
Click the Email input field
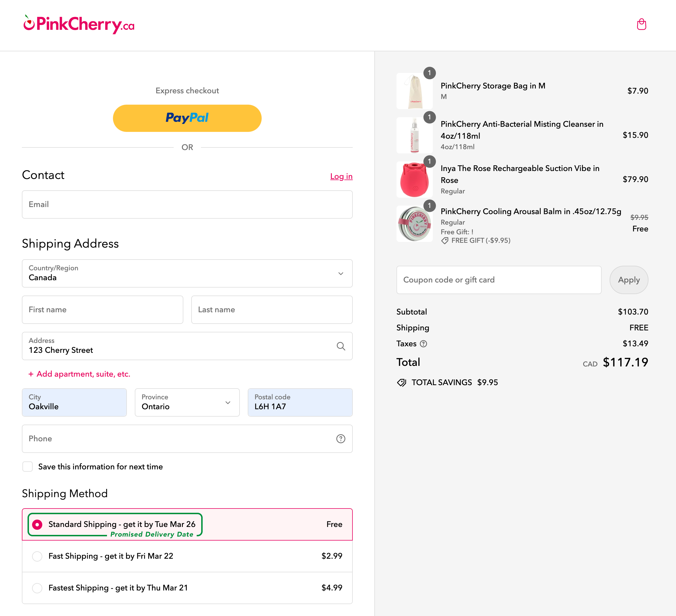coord(187,204)
